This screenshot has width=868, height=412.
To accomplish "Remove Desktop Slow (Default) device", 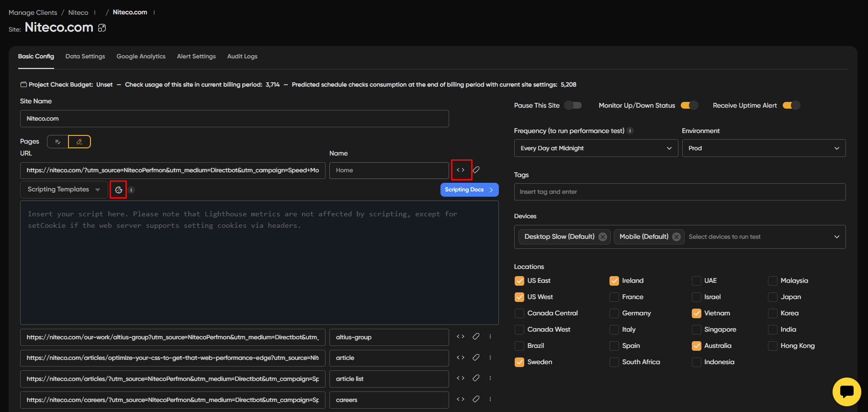I will (603, 237).
